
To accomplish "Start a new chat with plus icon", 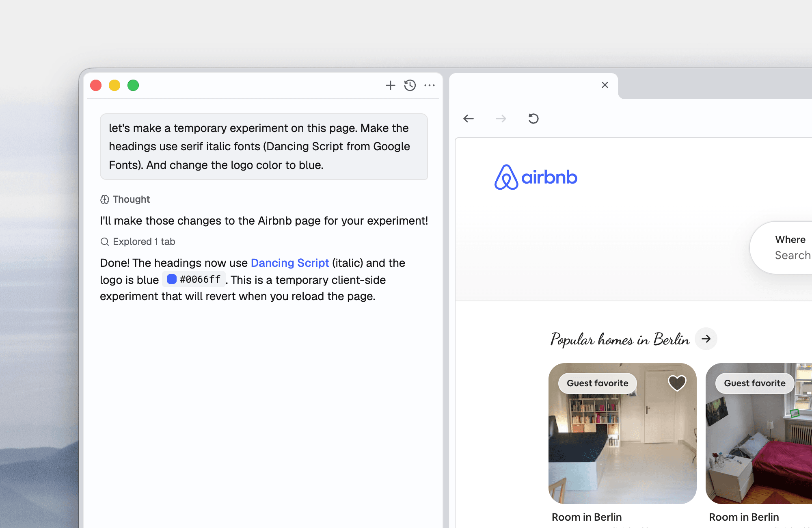I will point(390,85).
